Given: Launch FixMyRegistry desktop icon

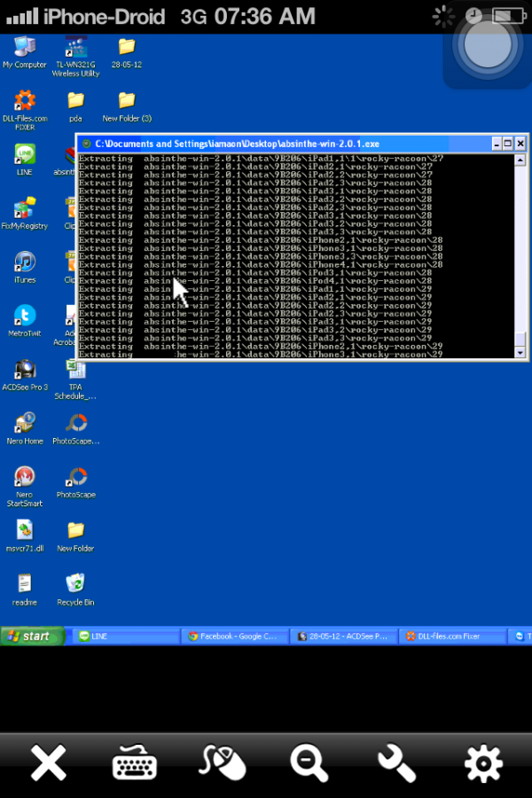Looking at the screenshot, I should (x=25, y=214).
